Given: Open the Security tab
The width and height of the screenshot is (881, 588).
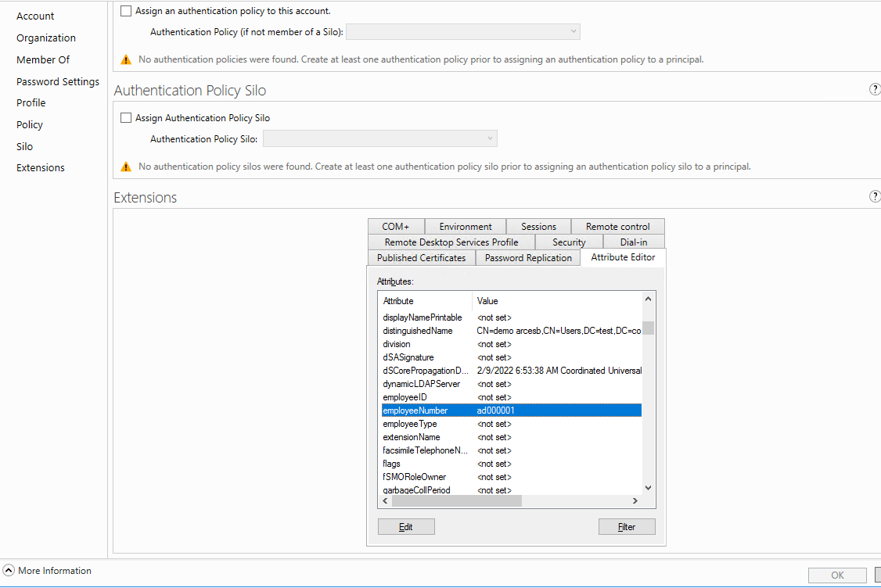Looking at the screenshot, I should [x=569, y=242].
